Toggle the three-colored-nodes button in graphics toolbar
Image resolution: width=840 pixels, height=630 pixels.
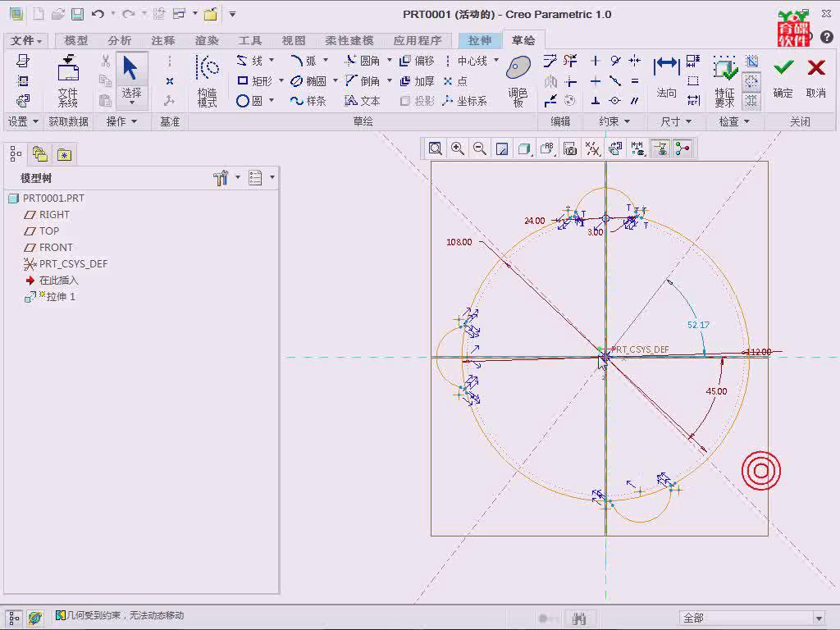coord(682,149)
